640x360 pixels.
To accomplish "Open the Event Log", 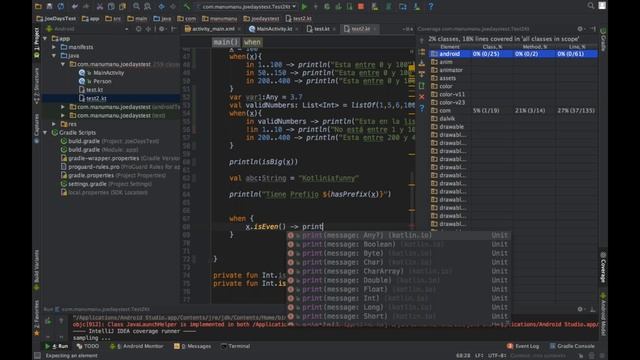I will coord(523,346).
